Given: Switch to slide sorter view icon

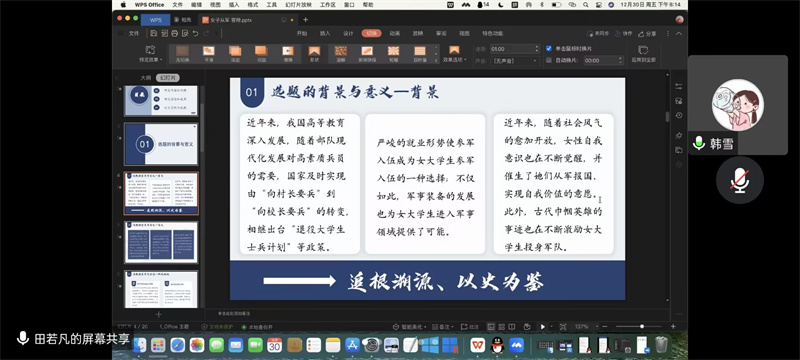Looking at the screenshot, I should (x=502, y=326).
